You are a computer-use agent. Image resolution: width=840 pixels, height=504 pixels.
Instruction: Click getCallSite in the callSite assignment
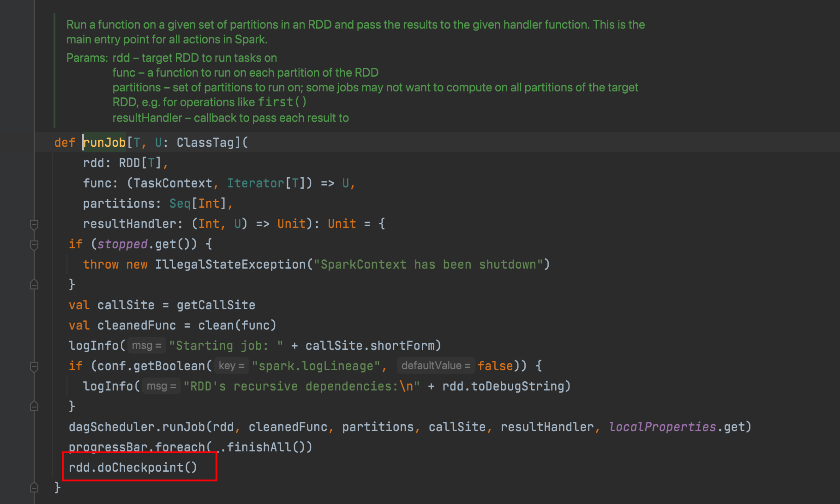pyautogui.click(x=216, y=305)
